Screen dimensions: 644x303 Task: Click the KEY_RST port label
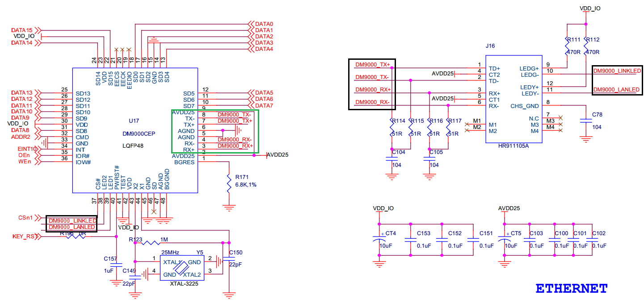click(x=26, y=237)
